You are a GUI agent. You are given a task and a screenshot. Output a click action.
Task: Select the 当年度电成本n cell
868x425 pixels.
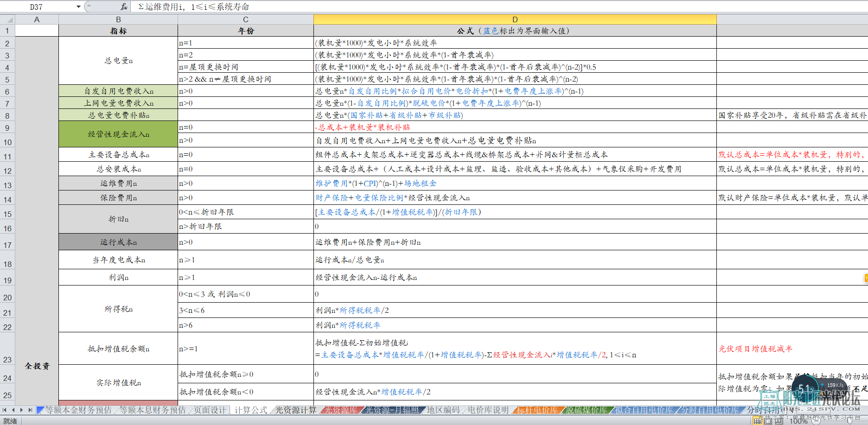118,260
